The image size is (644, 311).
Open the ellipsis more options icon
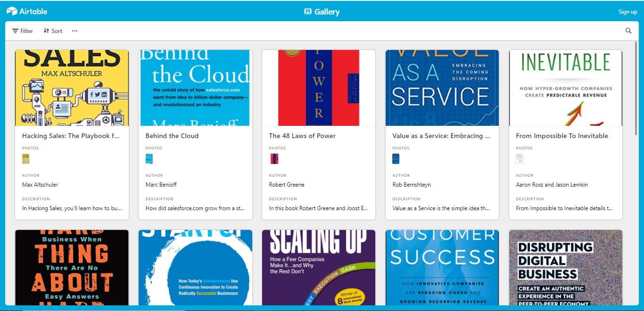(x=74, y=31)
